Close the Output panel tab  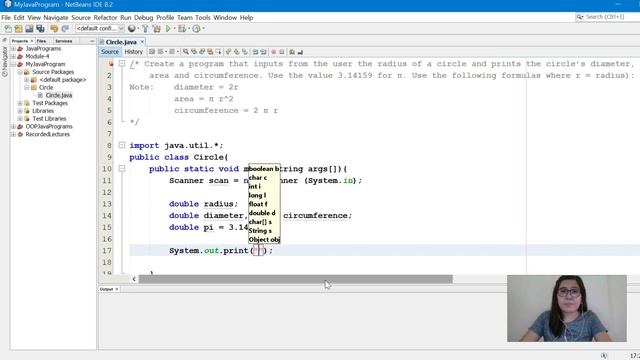coord(117,289)
